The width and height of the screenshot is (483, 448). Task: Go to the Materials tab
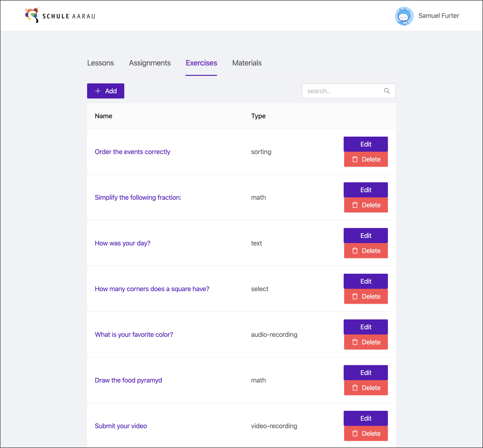247,63
